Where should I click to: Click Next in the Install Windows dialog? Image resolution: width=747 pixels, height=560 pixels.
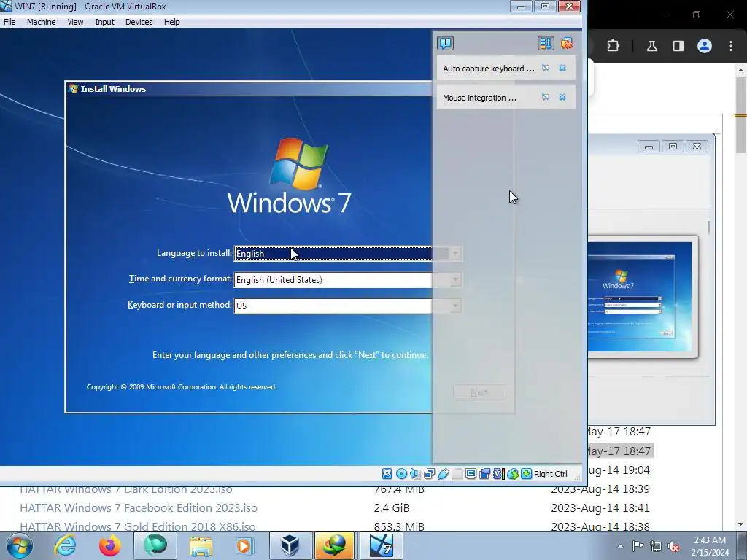click(479, 392)
